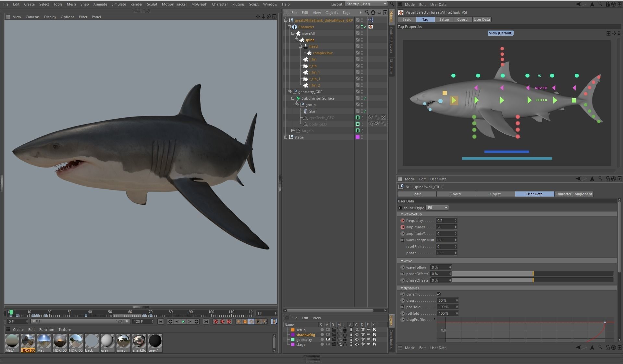Viewport: 623px width, 364px height.
Task: Toggle enable checkmark on Subdivision Surface row
Action: click(365, 98)
